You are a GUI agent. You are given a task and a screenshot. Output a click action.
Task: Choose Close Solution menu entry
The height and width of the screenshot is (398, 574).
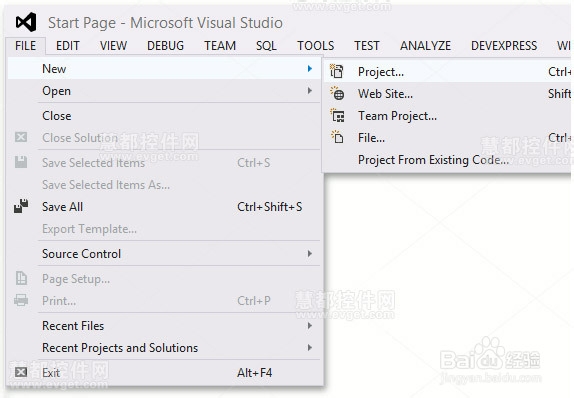[x=164, y=138]
